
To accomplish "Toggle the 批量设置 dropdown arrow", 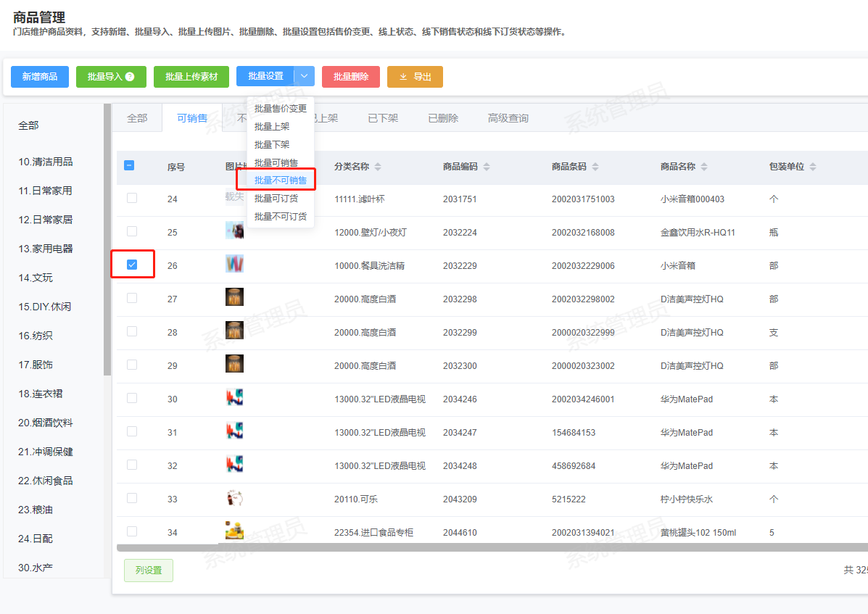I will (305, 76).
